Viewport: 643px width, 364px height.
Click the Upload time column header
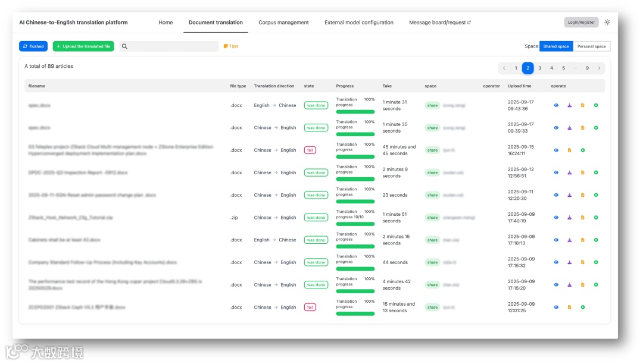coord(519,86)
